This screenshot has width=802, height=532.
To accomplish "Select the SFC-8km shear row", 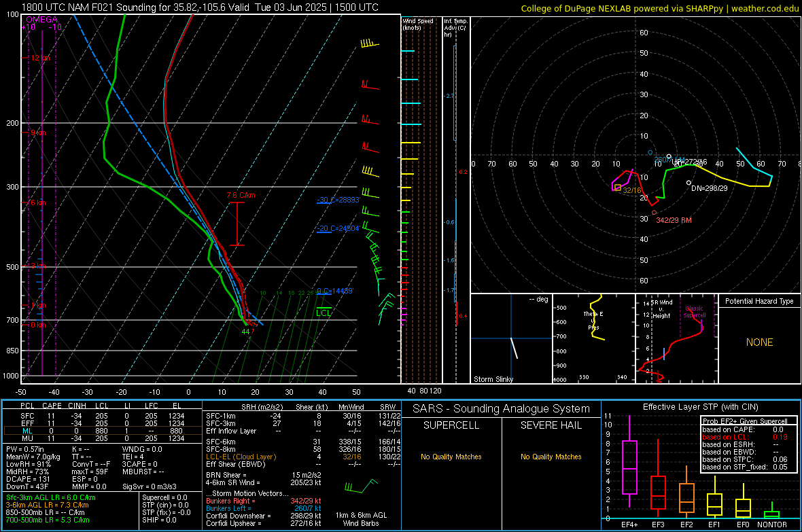I will (x=303, y=449).
